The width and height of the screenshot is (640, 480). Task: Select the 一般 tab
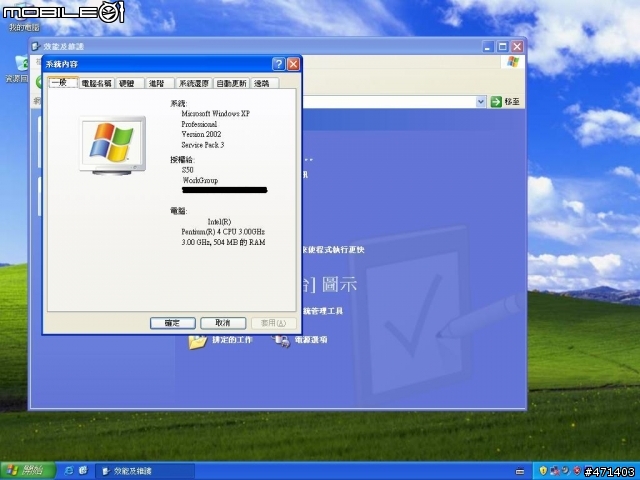[x=63, y=82]
